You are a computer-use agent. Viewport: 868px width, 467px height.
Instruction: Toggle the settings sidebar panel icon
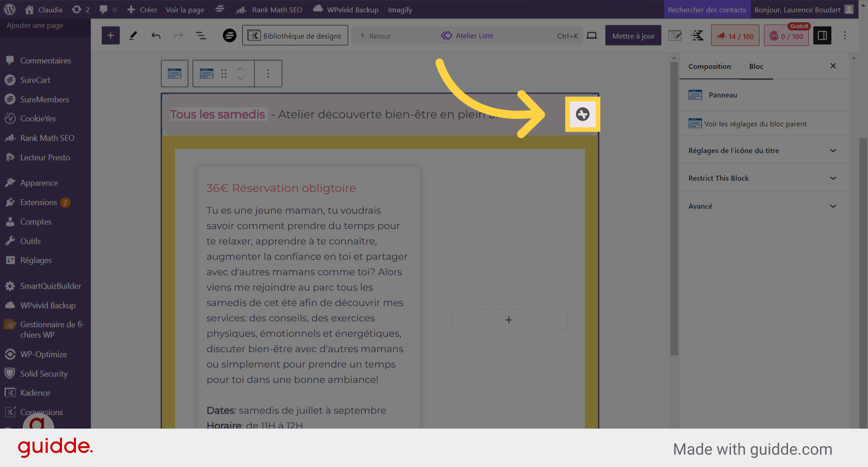tap(822, 35)
